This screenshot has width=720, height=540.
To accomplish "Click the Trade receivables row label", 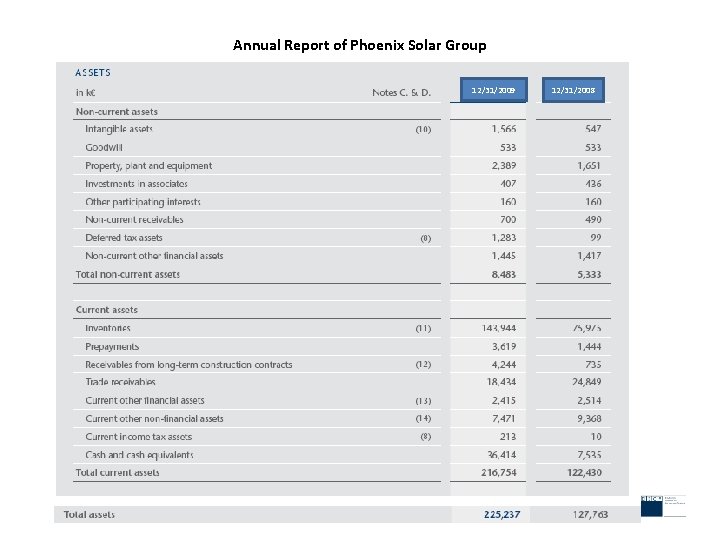I will point(121,382).
